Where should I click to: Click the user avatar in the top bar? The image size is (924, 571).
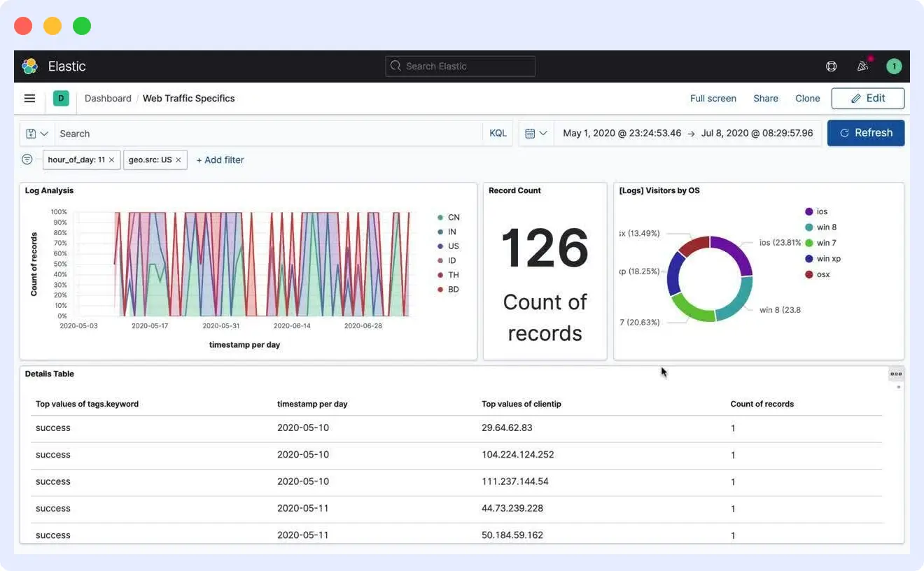click(894, 66)
